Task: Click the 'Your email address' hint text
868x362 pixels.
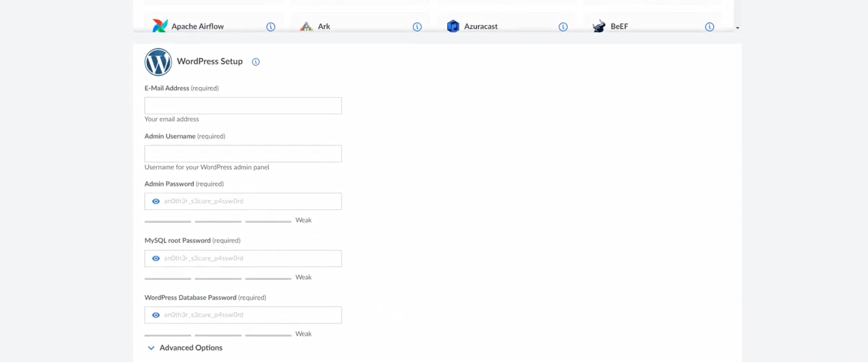Action: pyautogui.click(x=172, y=119)
